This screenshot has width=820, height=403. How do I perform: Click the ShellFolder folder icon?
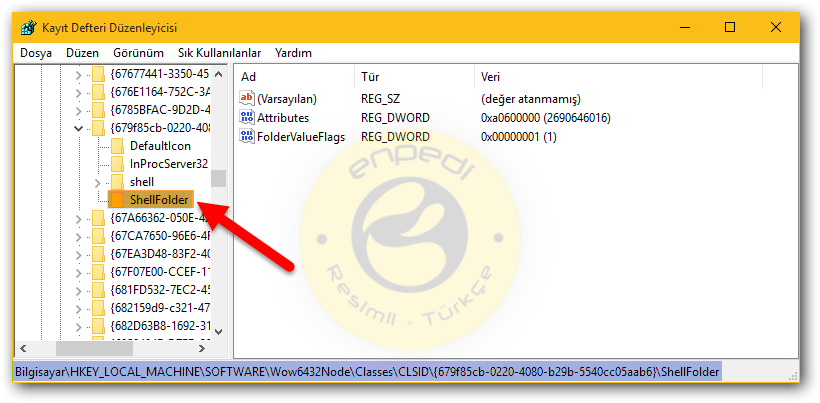[117, 200]
